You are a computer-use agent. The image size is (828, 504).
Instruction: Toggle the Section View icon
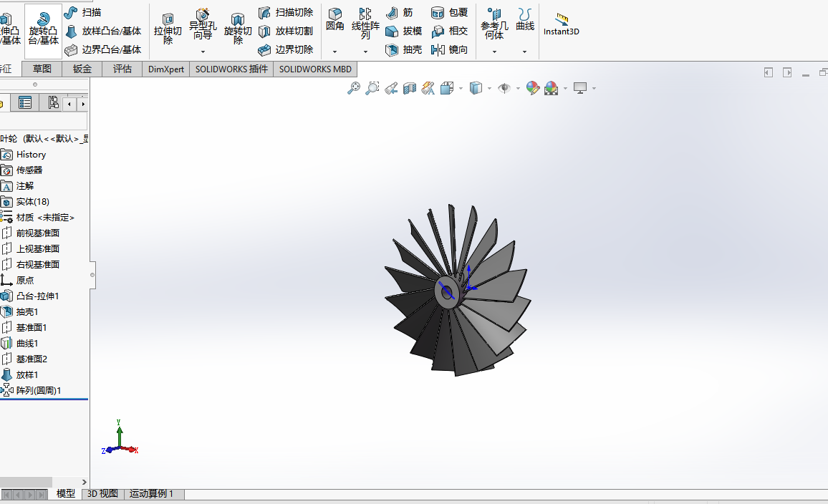click(x=410, y=88)
